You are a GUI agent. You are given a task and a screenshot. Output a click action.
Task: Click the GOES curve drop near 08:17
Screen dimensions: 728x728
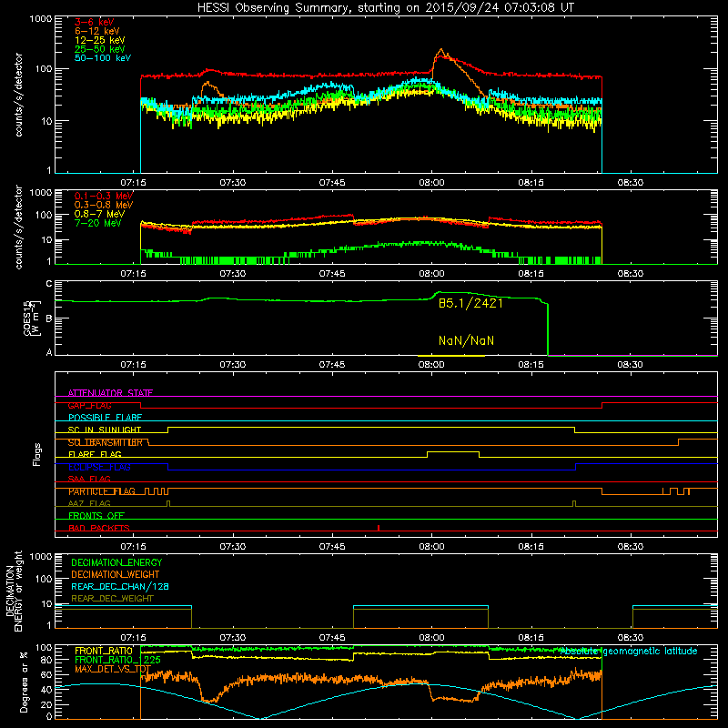(x=548, y=329)
